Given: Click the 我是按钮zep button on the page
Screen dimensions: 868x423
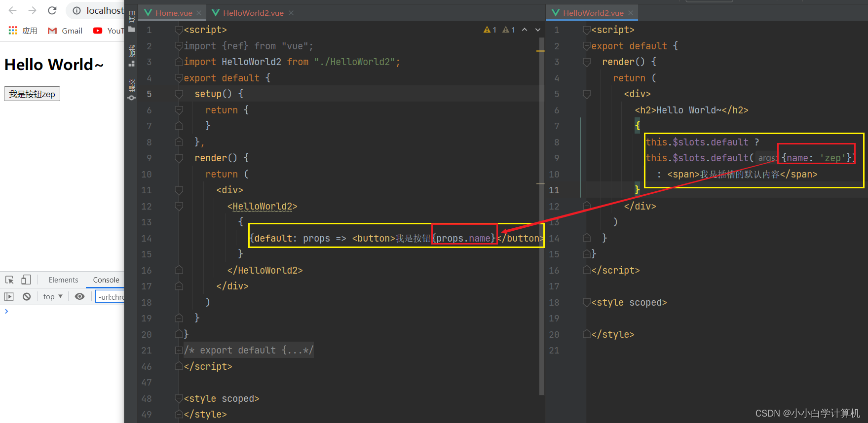Looking at the screenshot, I should 32,94.
